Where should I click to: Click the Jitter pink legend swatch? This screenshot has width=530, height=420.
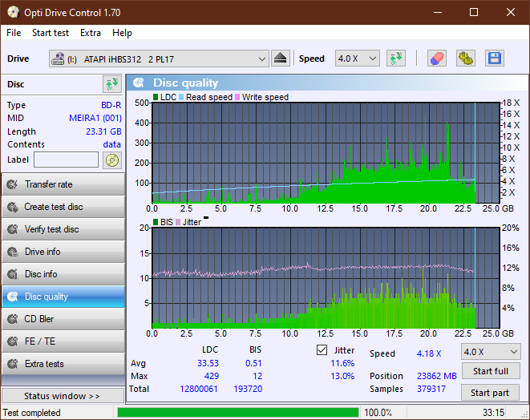point(178,222)
